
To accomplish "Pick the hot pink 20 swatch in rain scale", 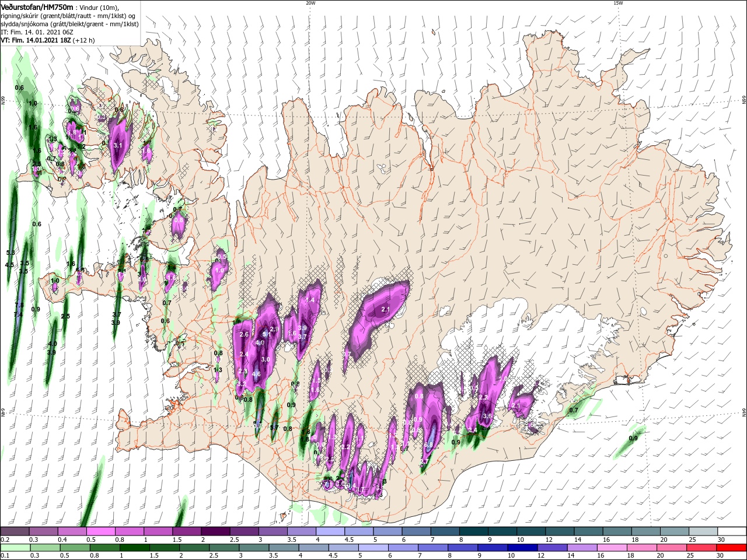I will (672, 548).
